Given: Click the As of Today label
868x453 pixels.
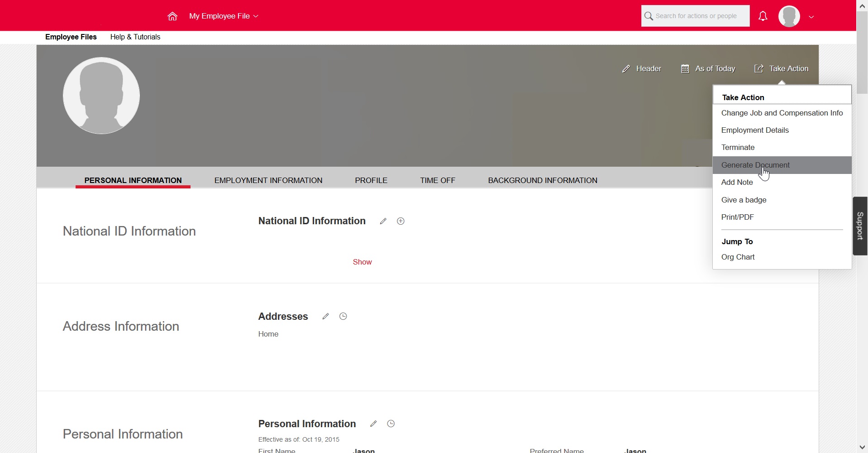Looking at the screenshot, I should (715, 69).
